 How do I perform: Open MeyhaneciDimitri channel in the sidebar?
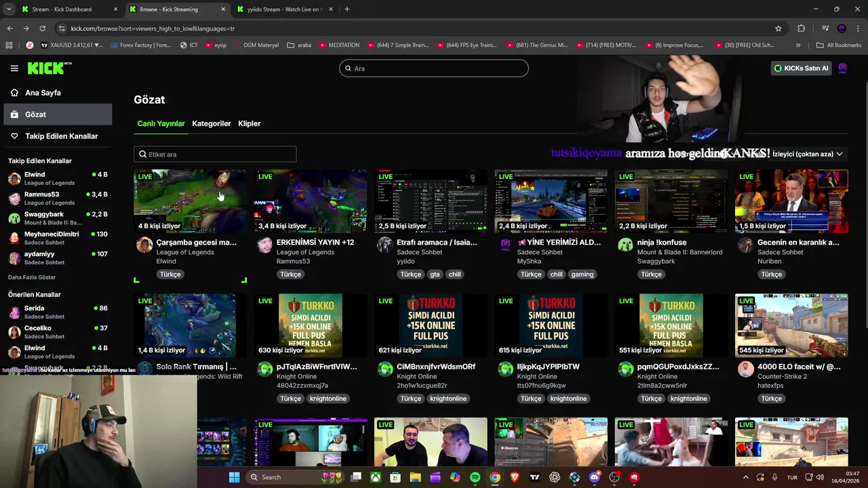click(x=58, y=238)
